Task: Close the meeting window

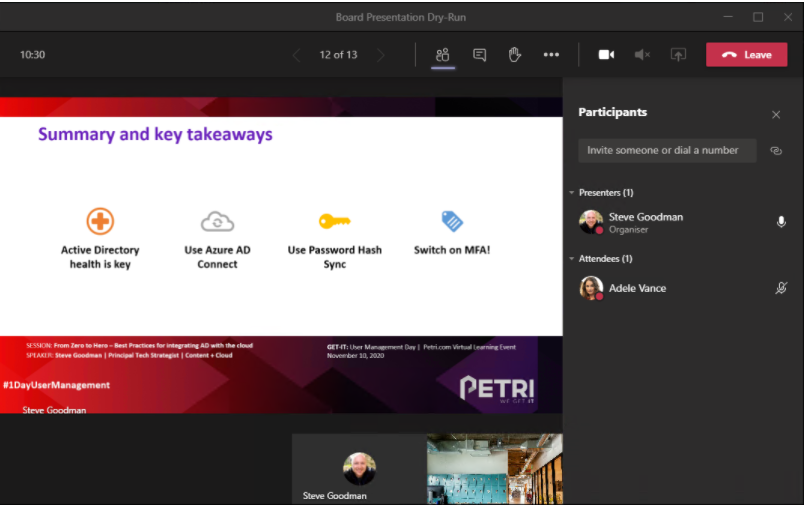Action: click(788, 17)
